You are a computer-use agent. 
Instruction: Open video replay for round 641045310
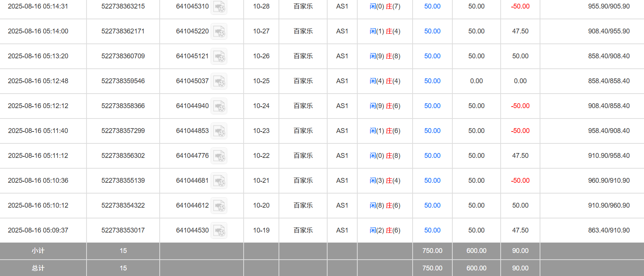tap(219, 7)
